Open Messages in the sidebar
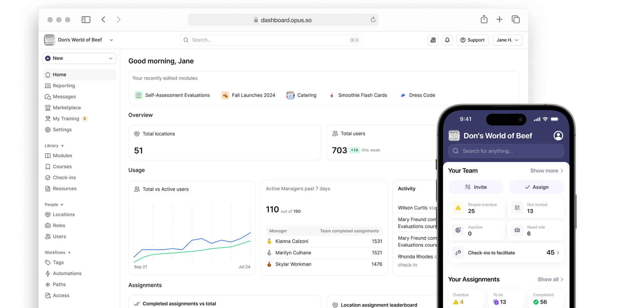Image resolution: width=644 pixels, height=308 pixels. (x=79, y=96)
